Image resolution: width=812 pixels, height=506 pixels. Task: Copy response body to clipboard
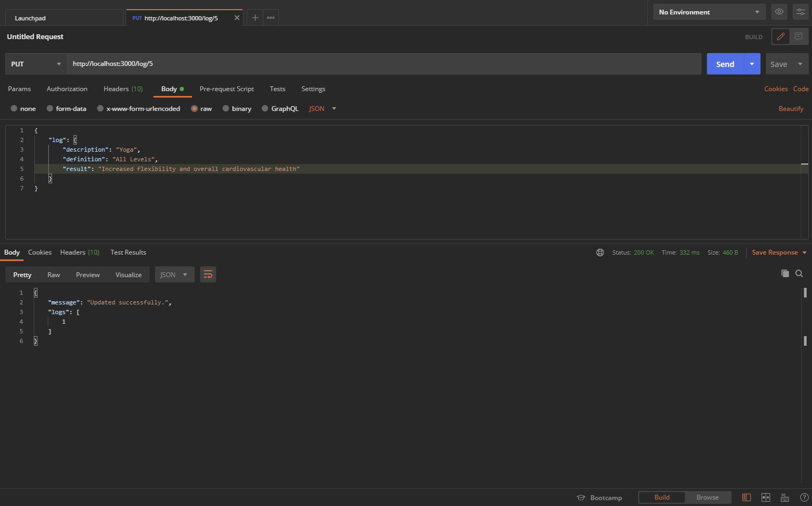click(x=785, y=273)
